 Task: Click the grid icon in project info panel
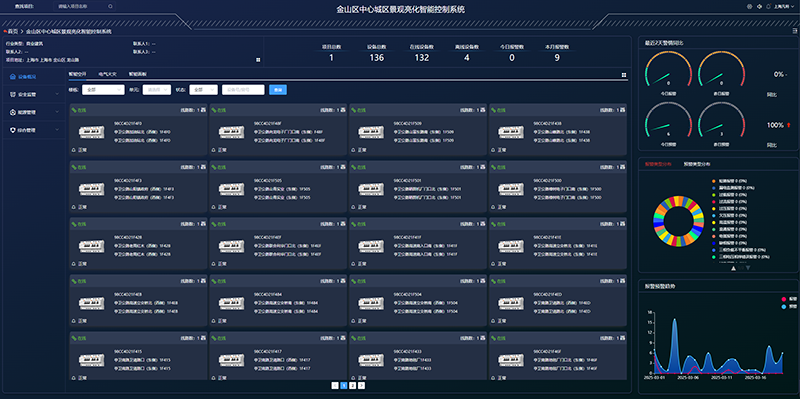(258, 60)
